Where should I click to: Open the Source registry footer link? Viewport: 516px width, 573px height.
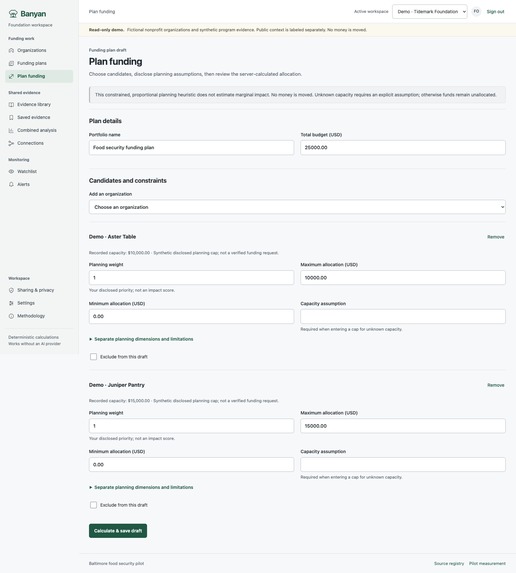tap(449, 563)
